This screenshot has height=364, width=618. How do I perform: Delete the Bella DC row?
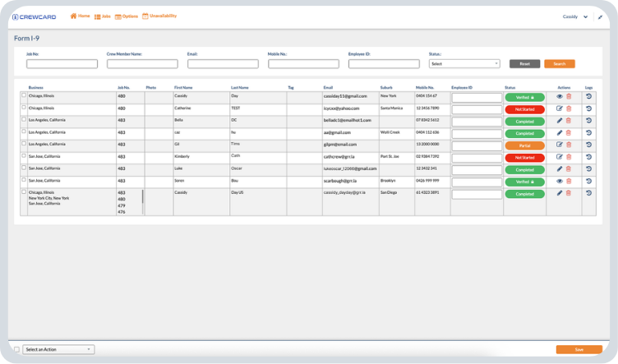click(569, 121)
